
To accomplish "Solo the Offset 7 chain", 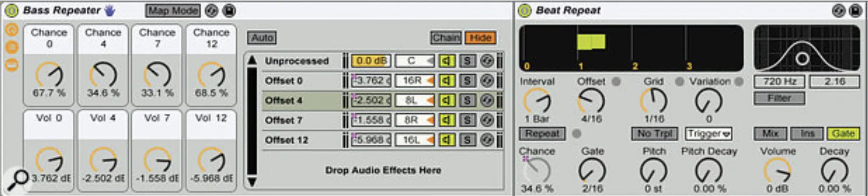I will click(x=467, y=120).
